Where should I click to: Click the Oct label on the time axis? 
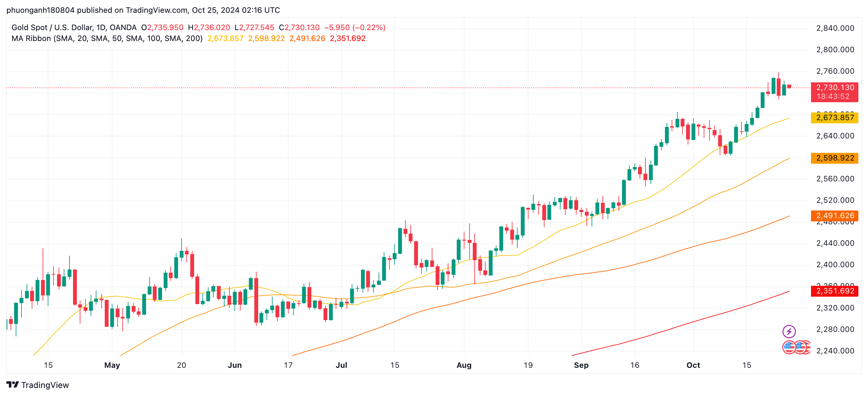point(693,365)
